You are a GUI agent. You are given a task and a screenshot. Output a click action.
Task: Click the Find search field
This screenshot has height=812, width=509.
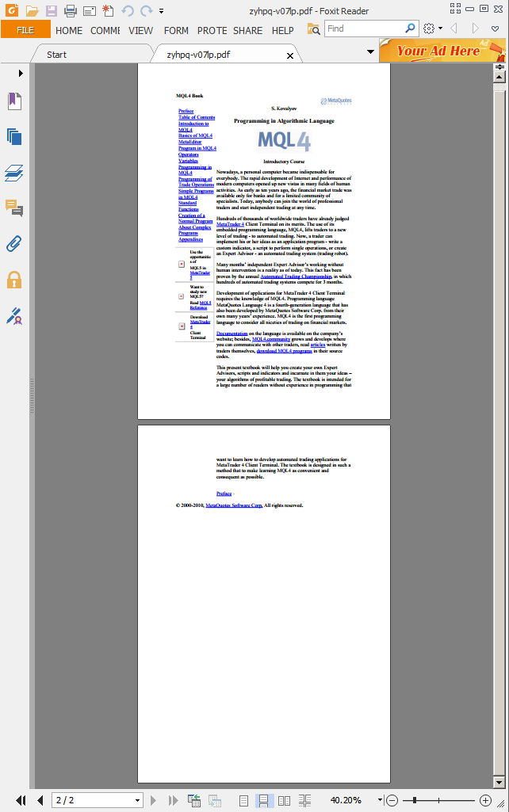click(365, 29)
